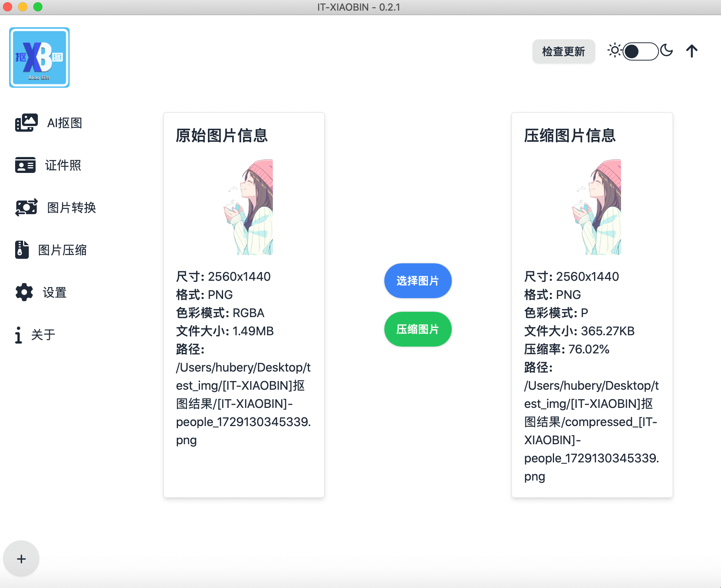The width and height of the screenshot is (721, 588).
Task: Click the 文件大小: 365.27KB text
Action: pyautogui.click(x=579, y=331)
